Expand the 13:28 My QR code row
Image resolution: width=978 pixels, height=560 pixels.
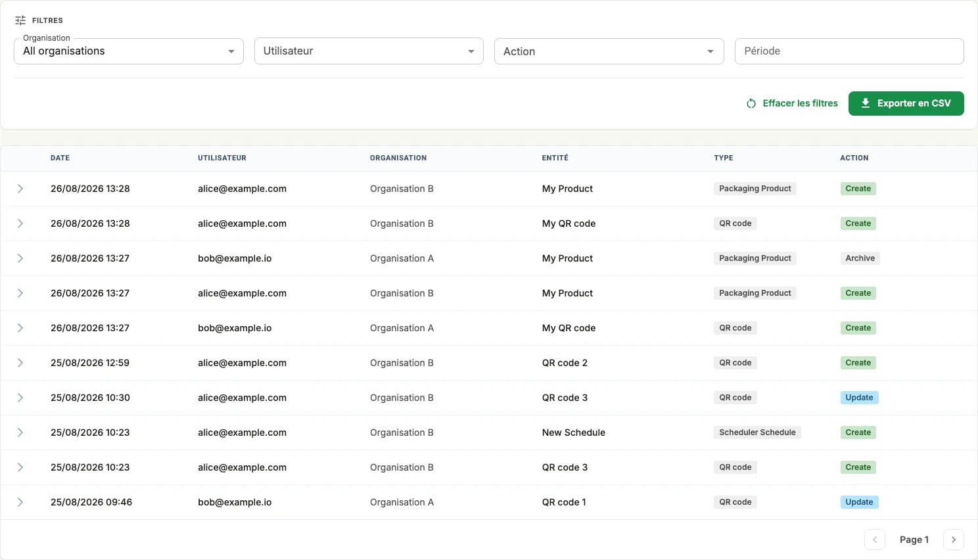tap(20, 223)
